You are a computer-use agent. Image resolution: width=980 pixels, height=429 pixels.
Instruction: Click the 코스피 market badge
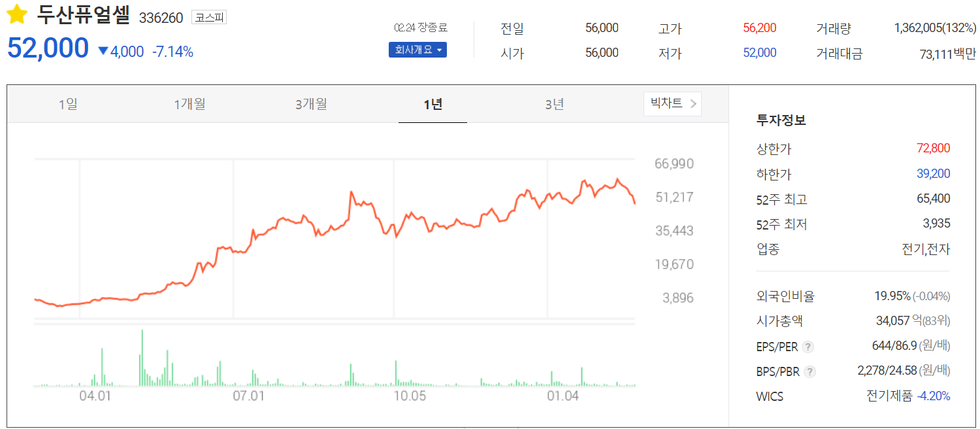click(209, 17)
